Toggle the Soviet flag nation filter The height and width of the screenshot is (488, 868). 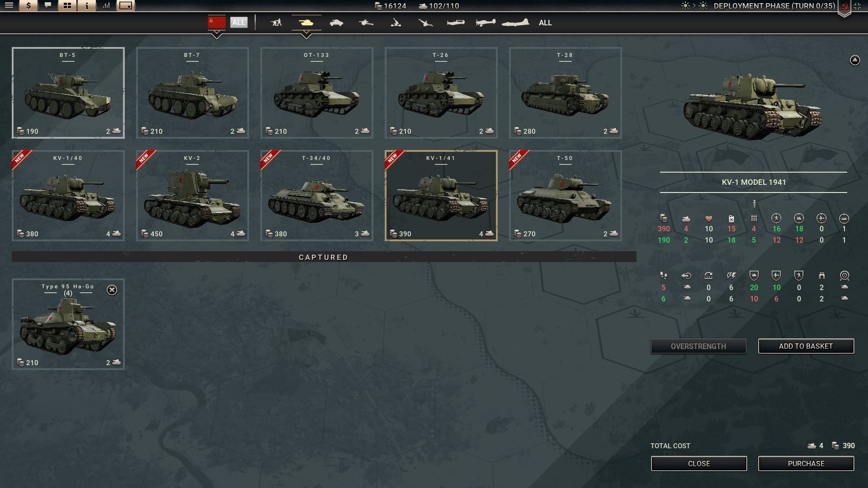click(x=217, y=22)
